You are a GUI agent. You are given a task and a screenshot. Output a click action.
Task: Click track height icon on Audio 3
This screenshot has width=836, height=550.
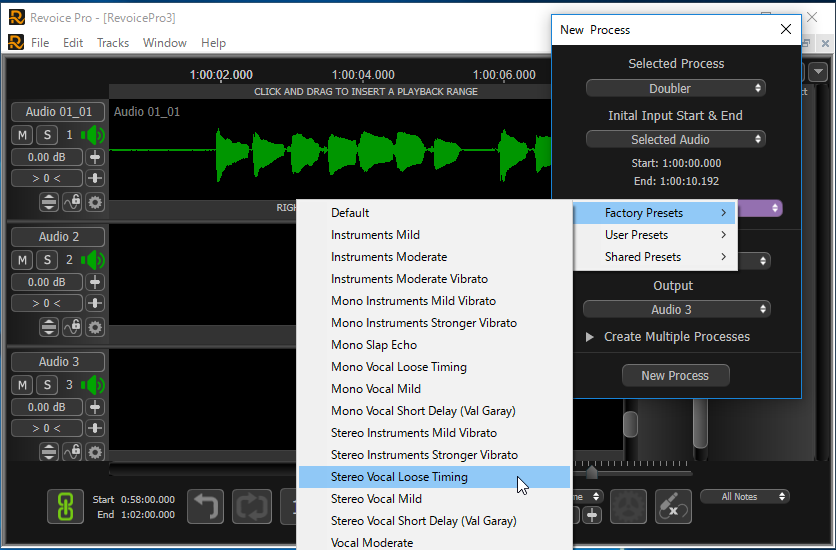49,452
